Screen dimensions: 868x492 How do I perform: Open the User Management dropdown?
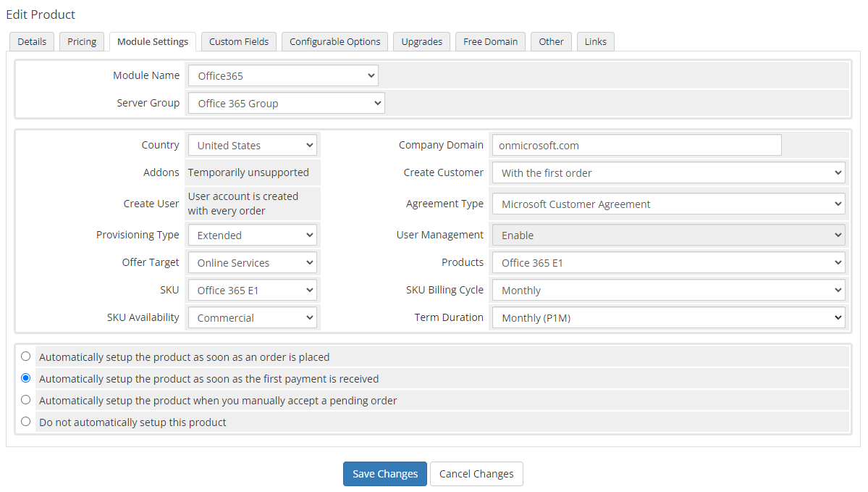(668, 235)
